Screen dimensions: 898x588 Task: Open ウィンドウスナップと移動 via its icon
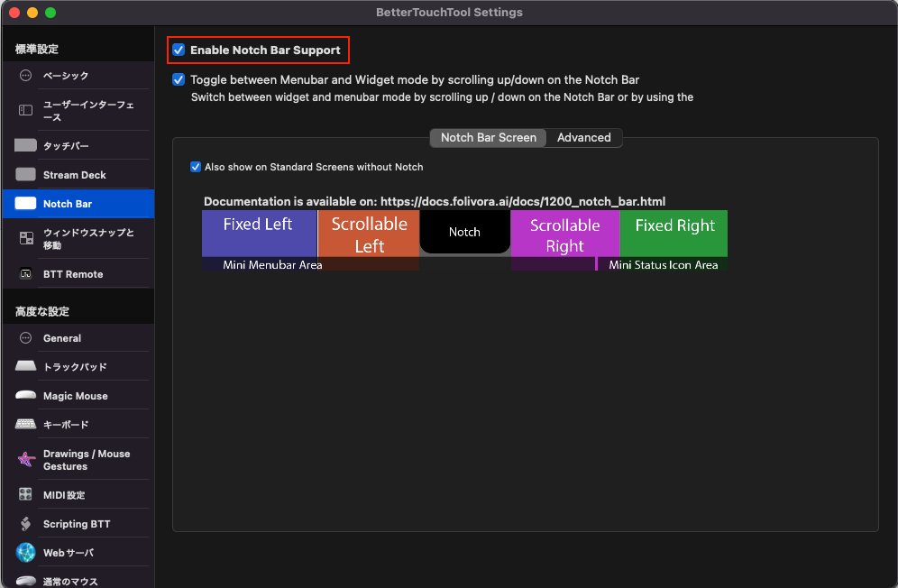coord(26,238)
